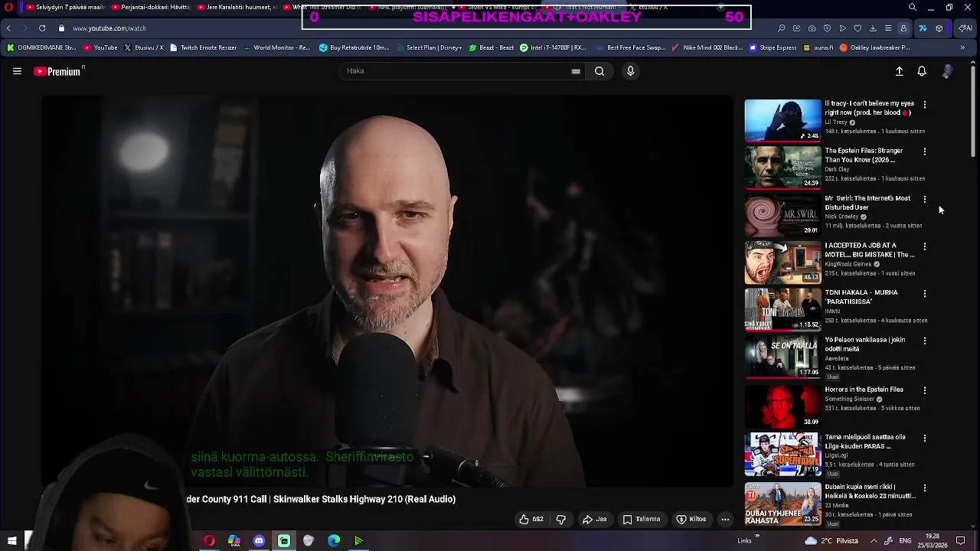Open YouTube notifications bell
The image size is (980, 551).
922,71
